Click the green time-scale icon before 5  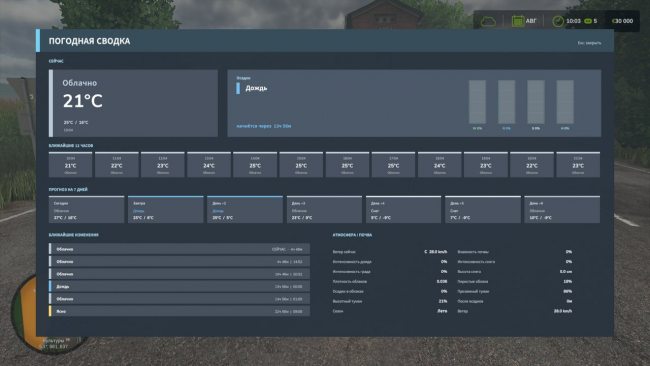[588, 21]
